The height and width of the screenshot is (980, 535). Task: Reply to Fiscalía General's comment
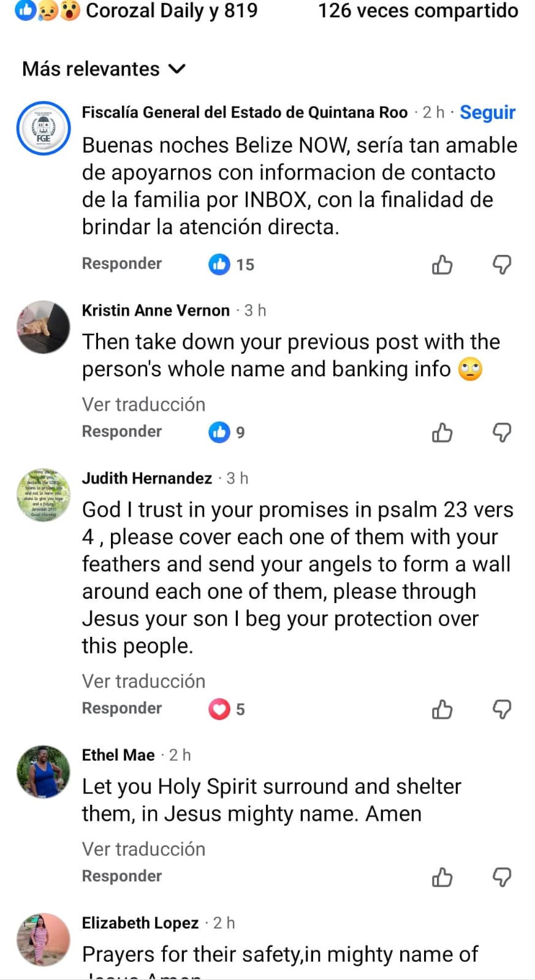(122, 264)
